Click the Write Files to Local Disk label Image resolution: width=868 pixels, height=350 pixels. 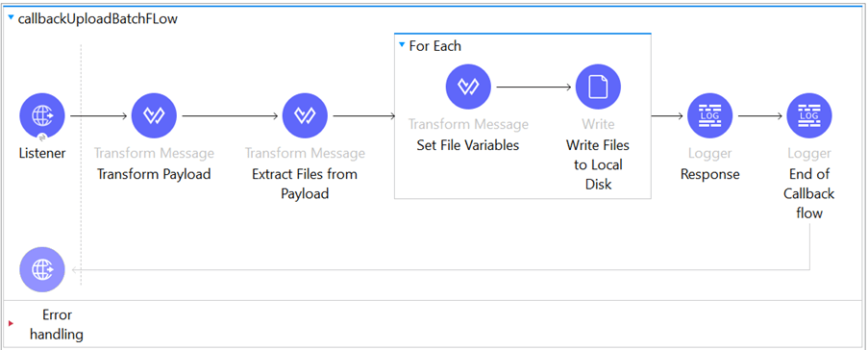point(598,164)
